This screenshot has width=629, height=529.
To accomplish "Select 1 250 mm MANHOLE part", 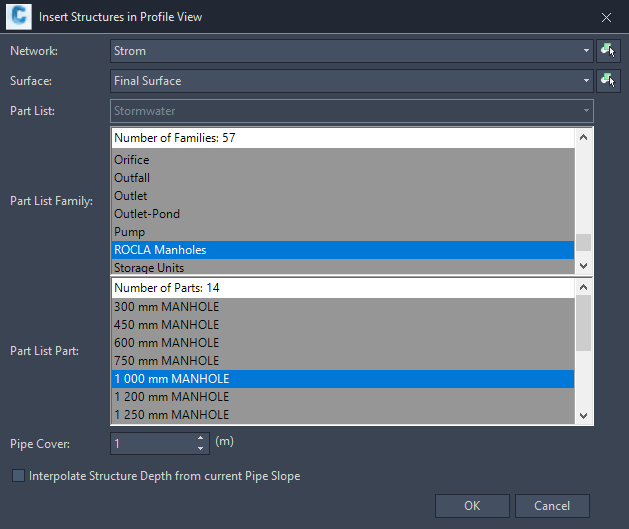I will pos(343,415).
